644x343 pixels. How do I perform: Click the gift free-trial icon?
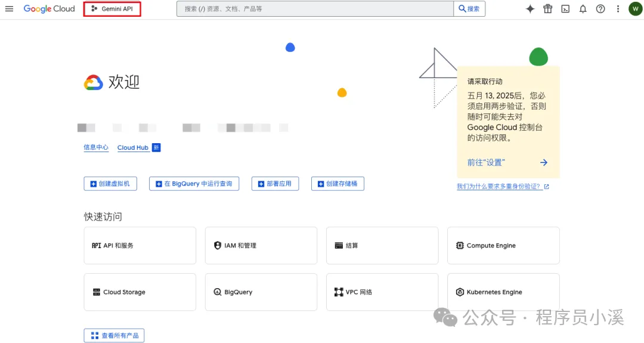pos(548,8)
